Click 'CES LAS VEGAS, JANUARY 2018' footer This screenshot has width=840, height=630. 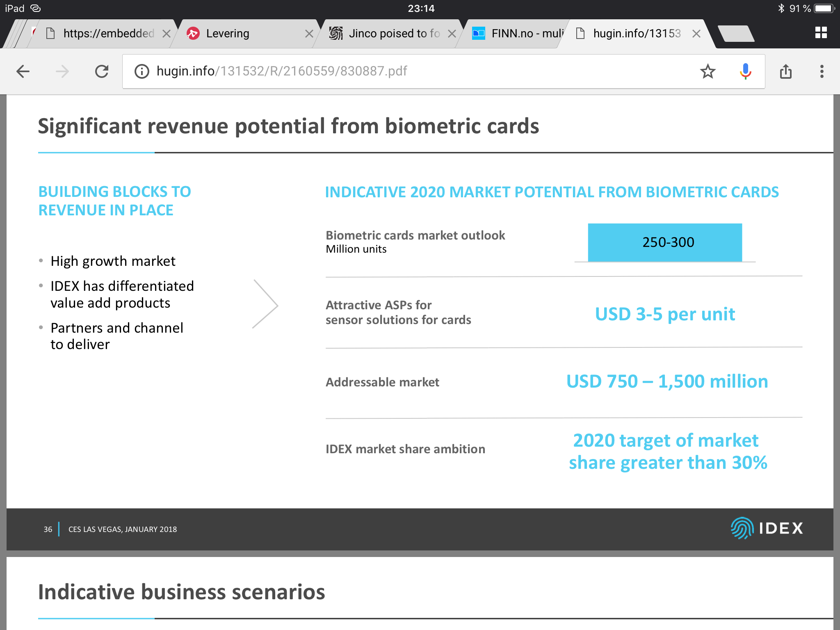[x=123, y=530]
